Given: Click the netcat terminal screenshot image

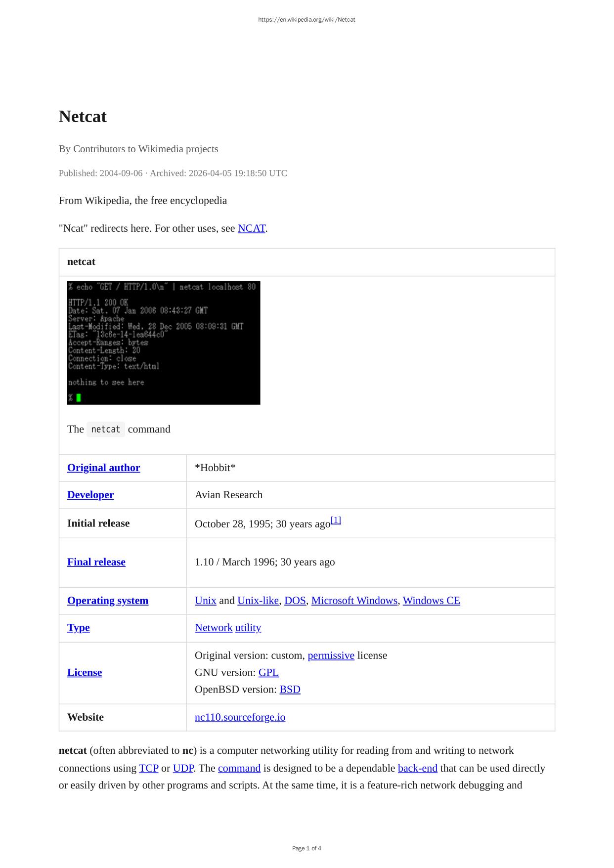Looking at the screenshot, I should (164, 343).
